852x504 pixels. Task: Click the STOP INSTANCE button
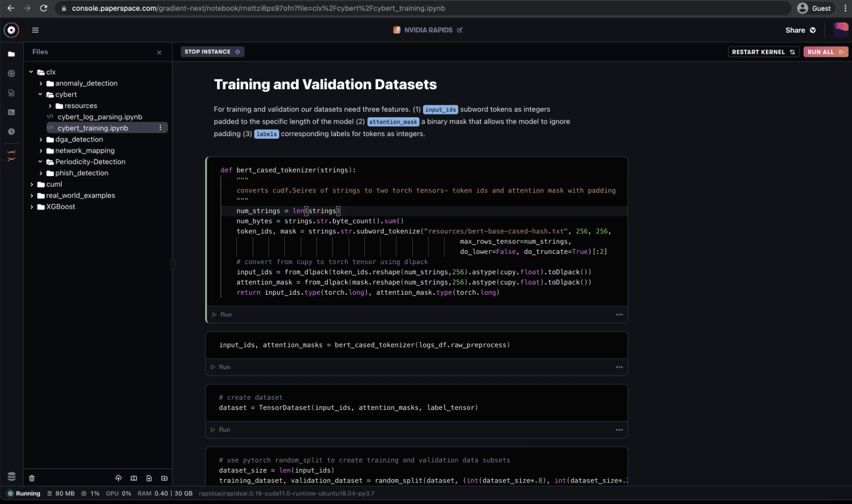click(212, 52)
